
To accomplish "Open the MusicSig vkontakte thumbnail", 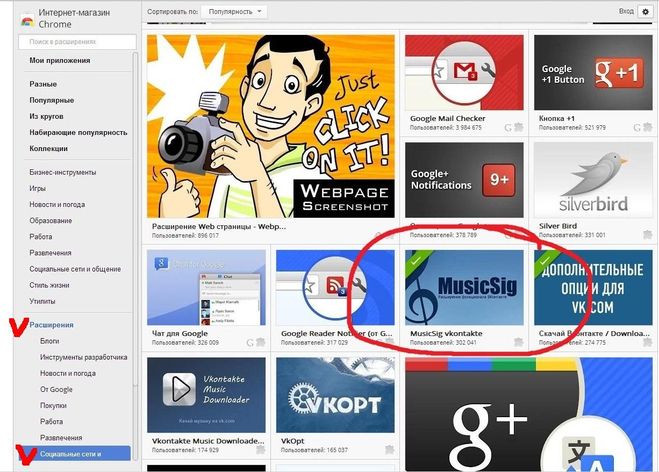I will point(464,287).
